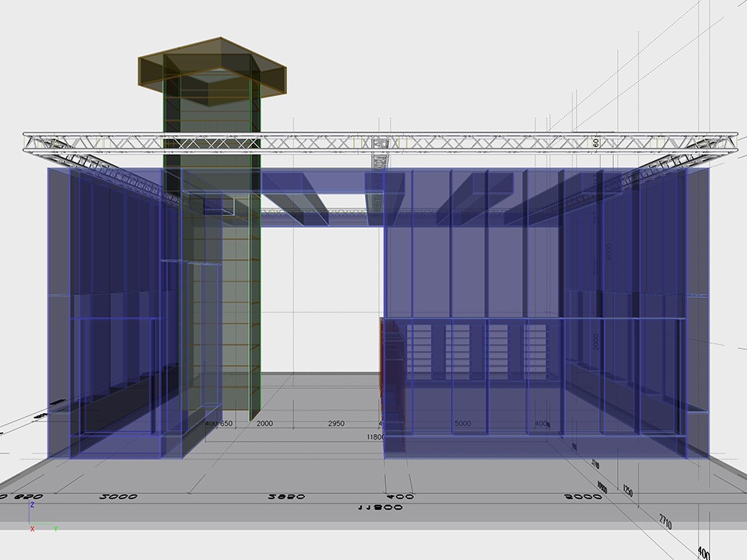Click the 1250 dimension label
This screenshot has height=560, width=747.
pyautogui.click(x=627, y=492)
